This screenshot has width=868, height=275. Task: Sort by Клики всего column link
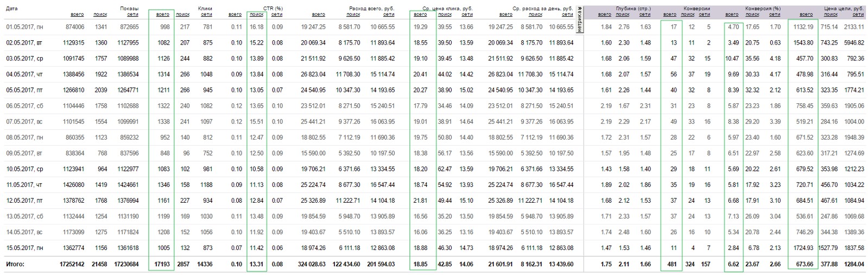pos(162,15)
